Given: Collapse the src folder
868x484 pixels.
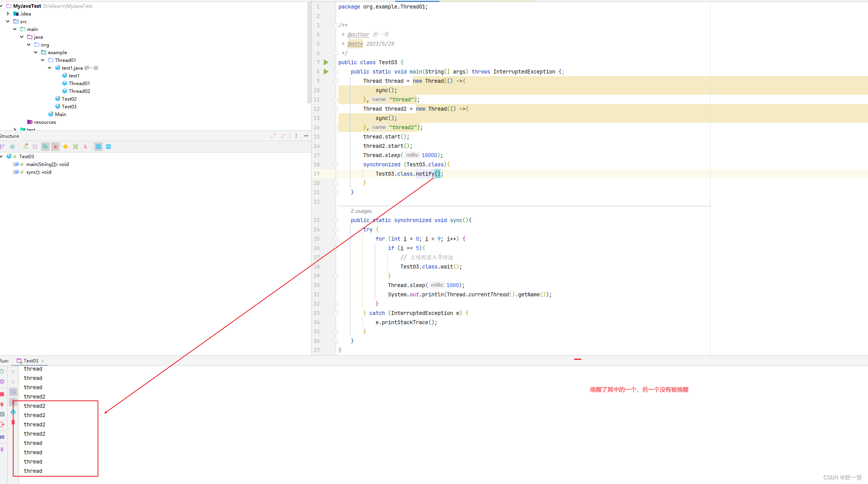Looking at the screenshot, I should tap(8, 21).
